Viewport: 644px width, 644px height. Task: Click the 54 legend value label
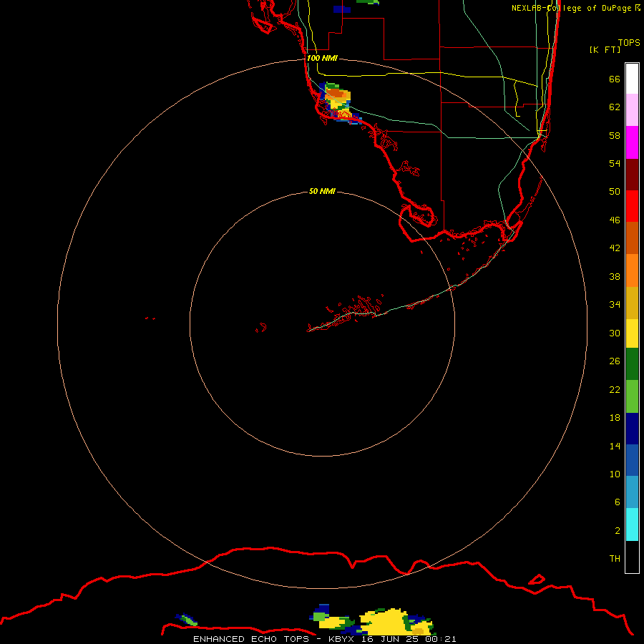tap(615, 163)
